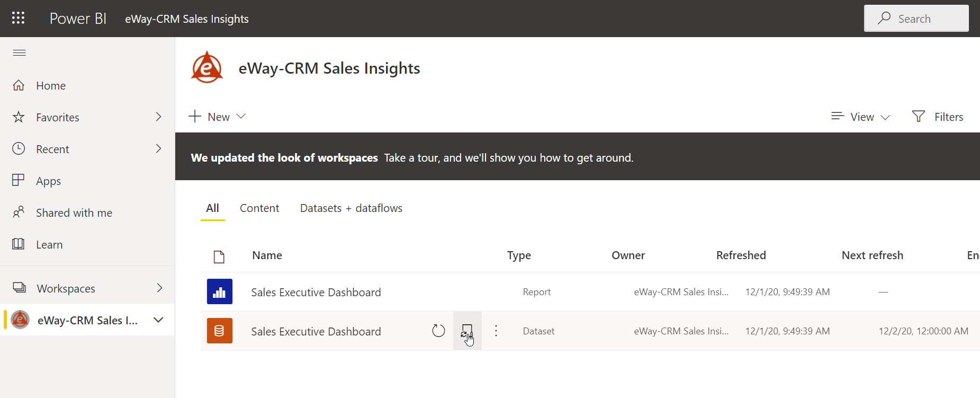Expand the Workspaces flyout chevron

159,288
